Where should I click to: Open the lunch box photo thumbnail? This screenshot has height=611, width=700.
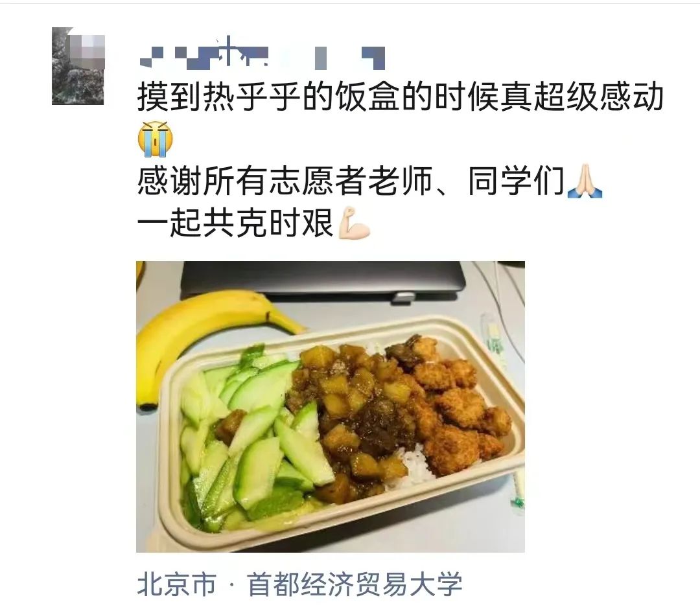(331, 407)
